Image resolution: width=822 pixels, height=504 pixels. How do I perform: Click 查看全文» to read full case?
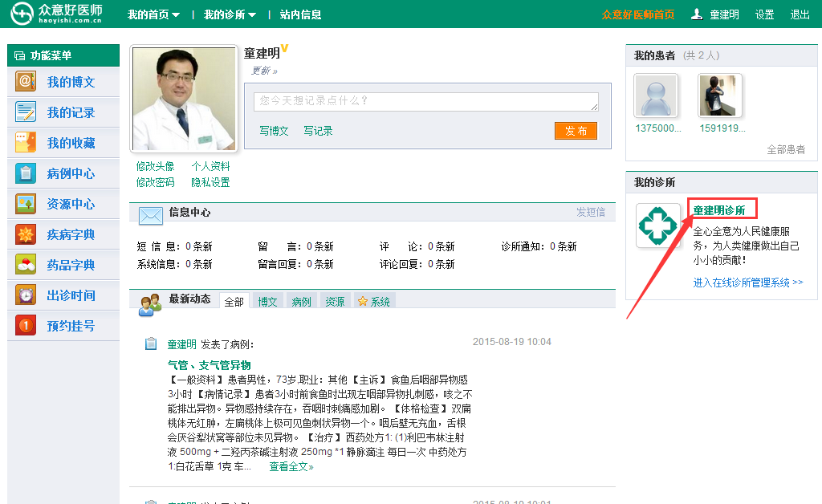[x=291, y=466]
